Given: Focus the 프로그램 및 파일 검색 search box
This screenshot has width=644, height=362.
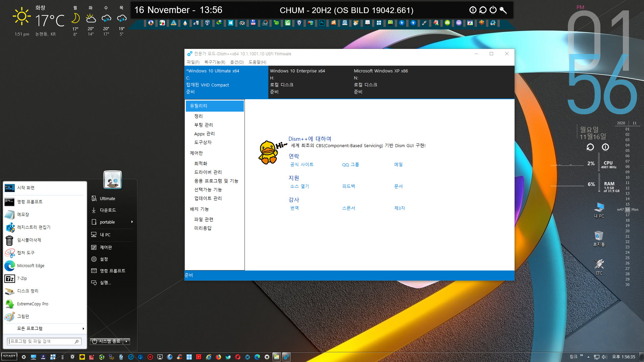Looking at the screenshot, I should (44, 341).
